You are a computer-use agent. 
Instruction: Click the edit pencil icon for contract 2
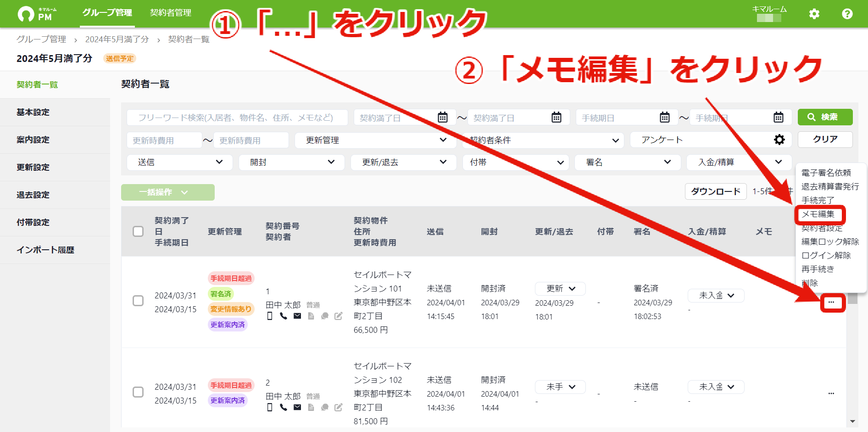click(x=339, y=407)
